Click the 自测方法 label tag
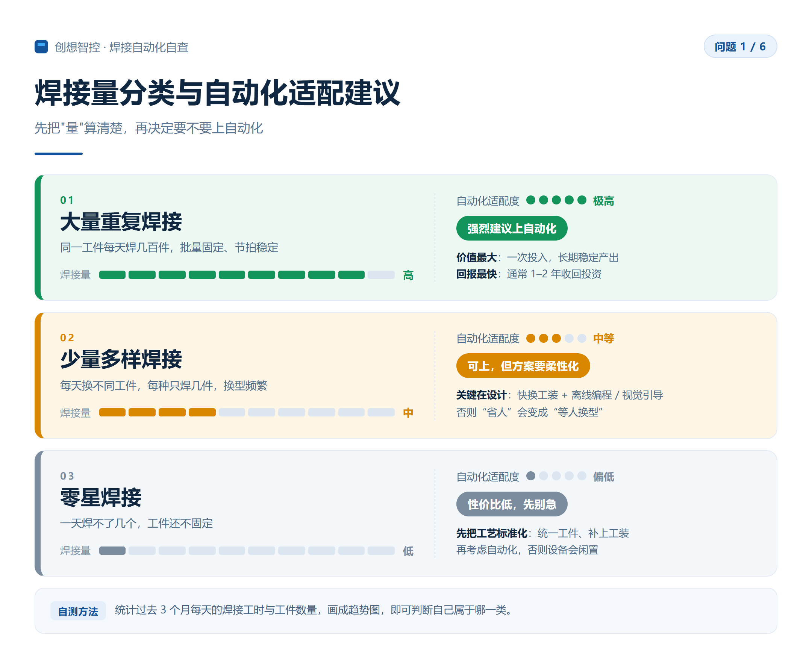Screen dimensions: 812x660 tap(78, 611)
